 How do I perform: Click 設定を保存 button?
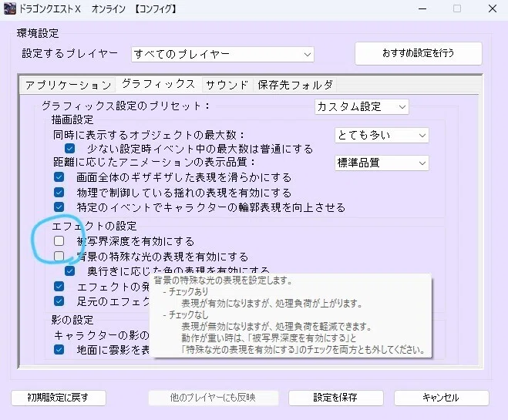click(336, 398)
